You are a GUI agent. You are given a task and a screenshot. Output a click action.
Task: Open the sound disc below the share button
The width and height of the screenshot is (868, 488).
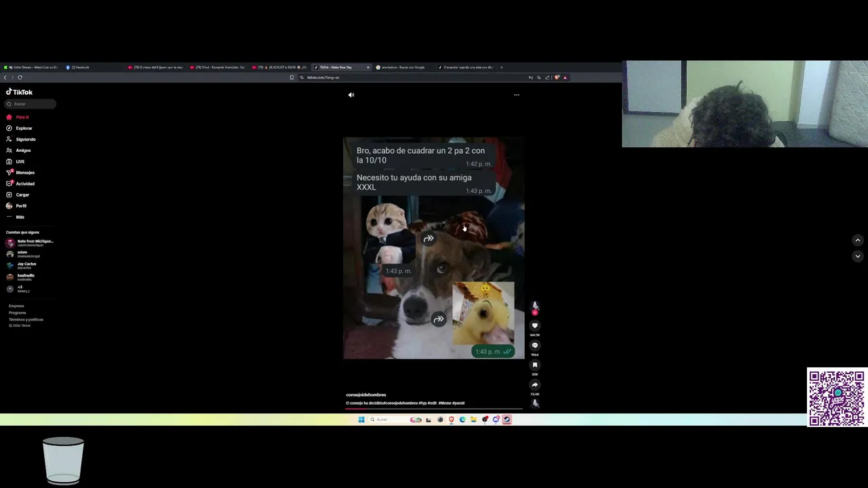tap(535, 403)
